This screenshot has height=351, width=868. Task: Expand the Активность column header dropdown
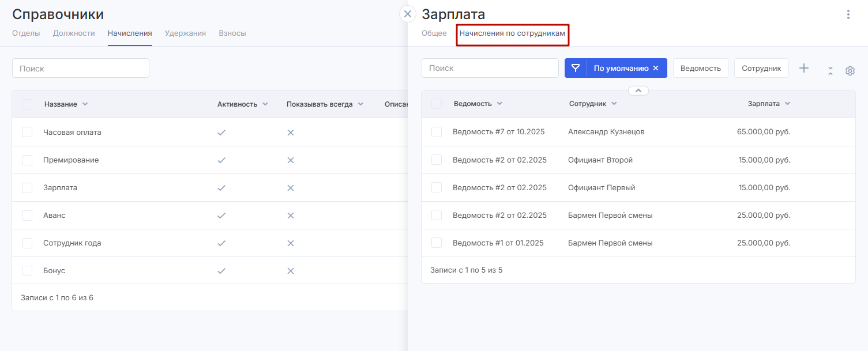265,104
